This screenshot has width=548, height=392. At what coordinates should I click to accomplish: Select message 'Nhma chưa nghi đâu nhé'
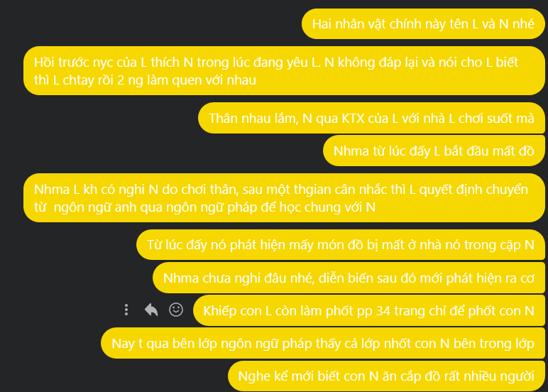pos(349,278)
